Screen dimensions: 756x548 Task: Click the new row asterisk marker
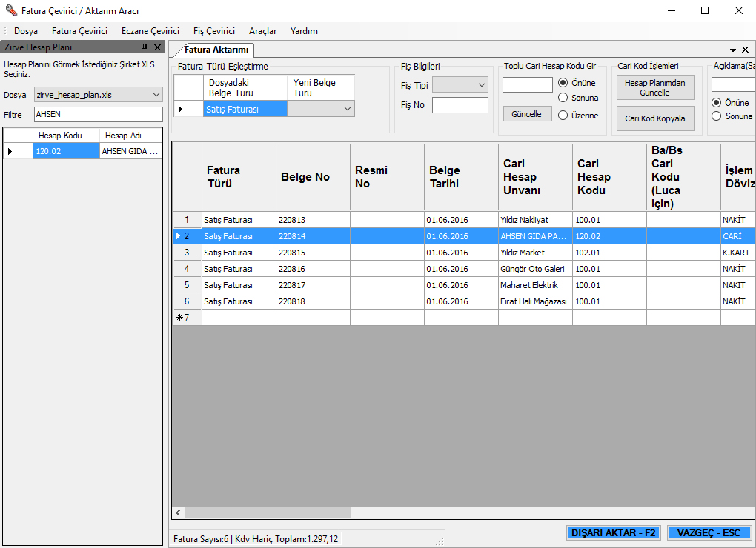pyautogui.click(x=179, y=318)
